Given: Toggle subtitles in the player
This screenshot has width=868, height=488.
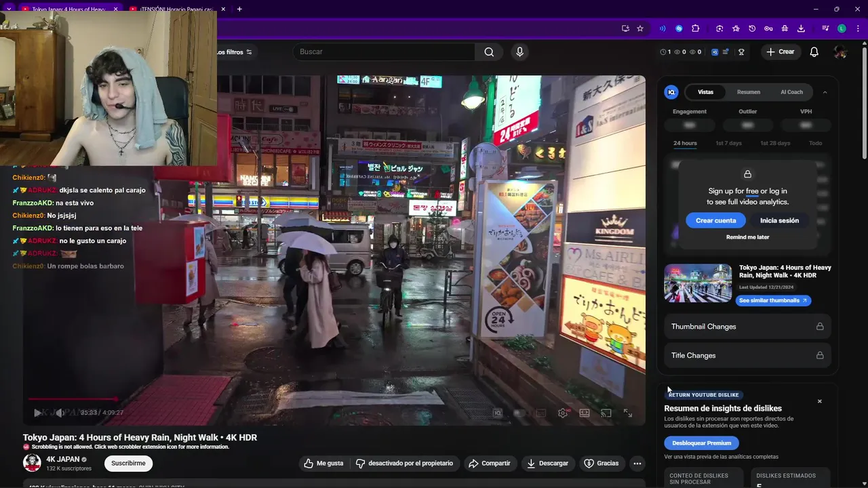Looking at the screenshot, I should [x=541, y=413].
